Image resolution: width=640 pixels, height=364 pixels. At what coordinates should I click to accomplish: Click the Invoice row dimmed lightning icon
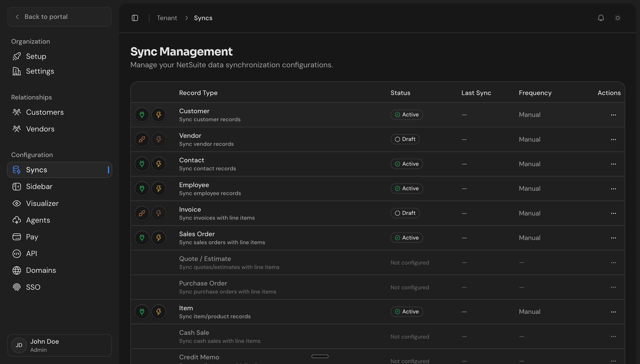point(159,213)
